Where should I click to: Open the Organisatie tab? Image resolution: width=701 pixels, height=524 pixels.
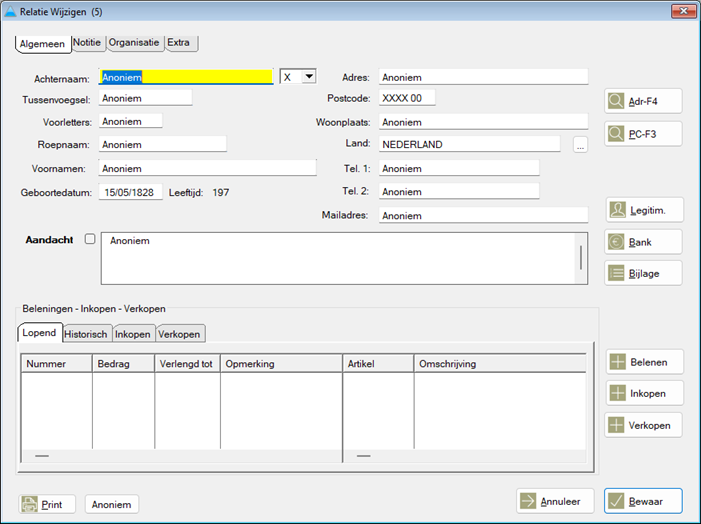tap(135, 43)
